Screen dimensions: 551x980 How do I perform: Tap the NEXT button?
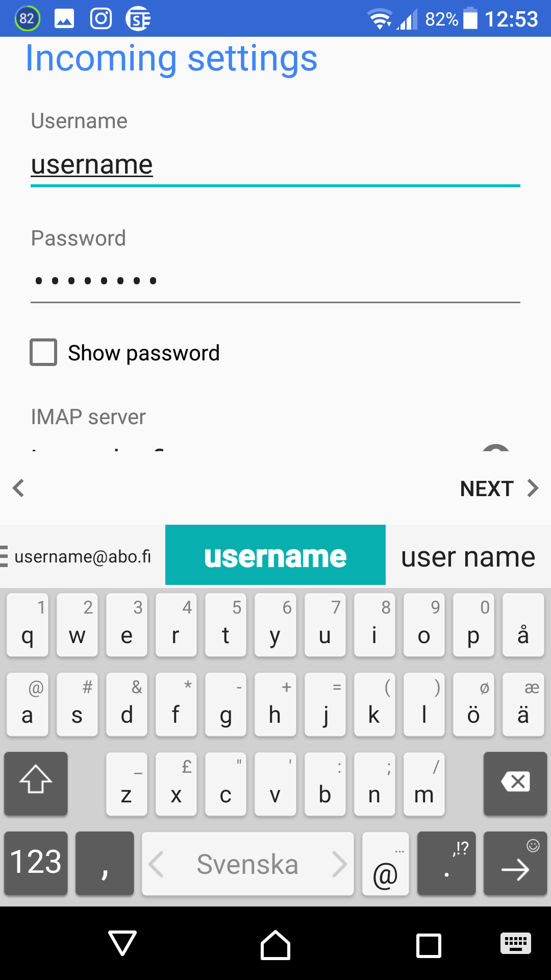pos(499,488)
